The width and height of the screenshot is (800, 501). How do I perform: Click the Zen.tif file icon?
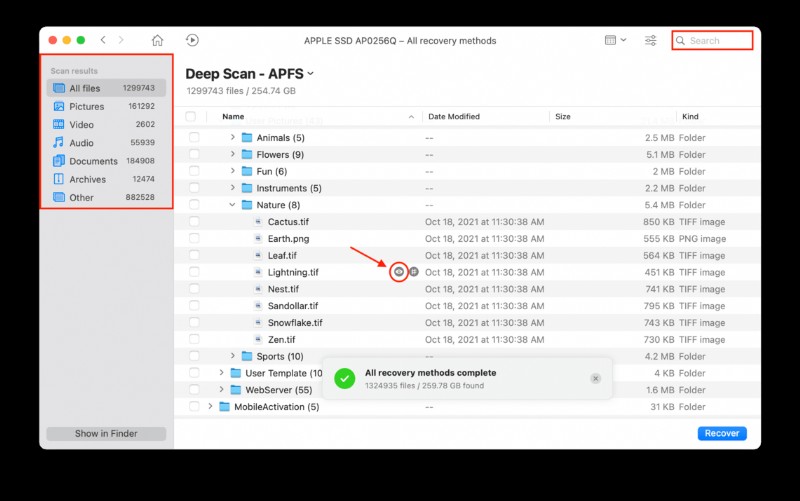258,339
